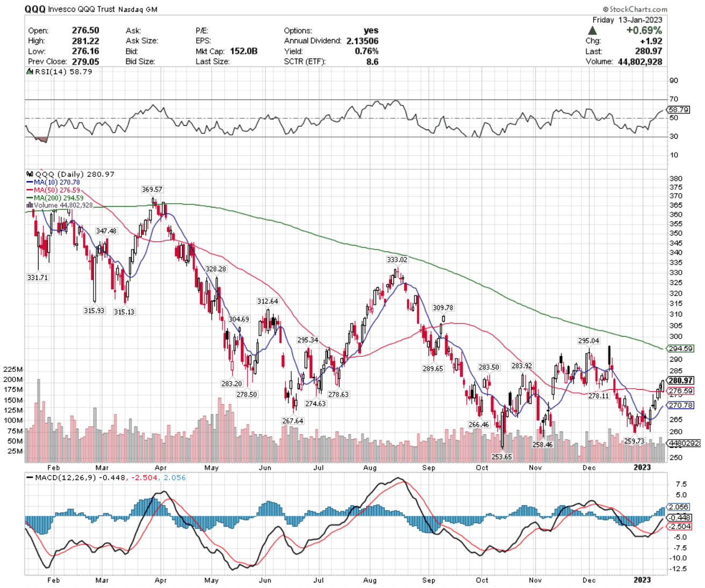Click the 278.50 price label
The image size is (705, 588).
pos(247,395)
